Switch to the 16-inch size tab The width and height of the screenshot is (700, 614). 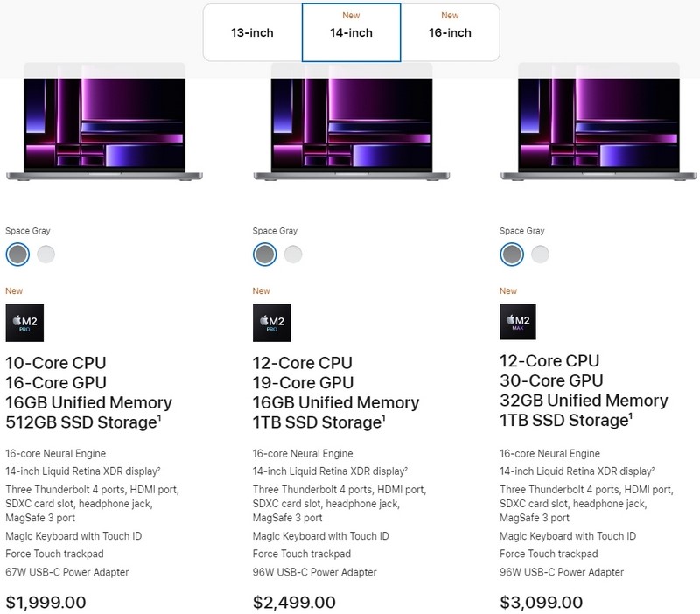[x=450, y=33]
